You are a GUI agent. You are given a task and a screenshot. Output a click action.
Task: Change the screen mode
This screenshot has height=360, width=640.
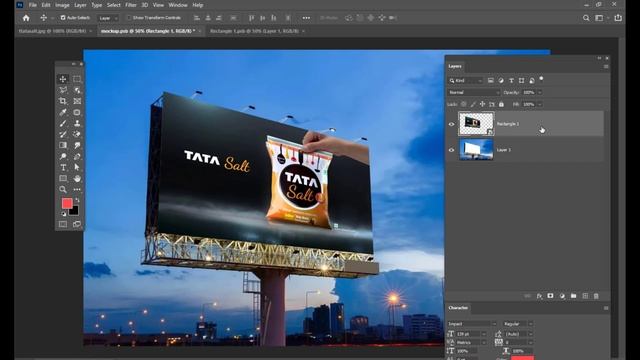pos(77,224)
